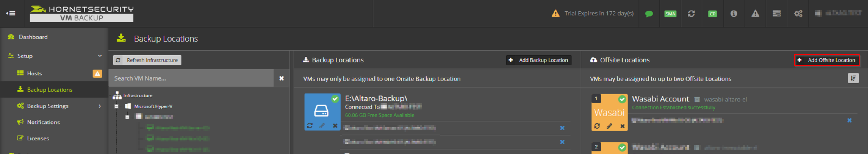This screenshot has height=154, width=868.
Task: Open the info circle icon in header
Action: tap(734, 14)
